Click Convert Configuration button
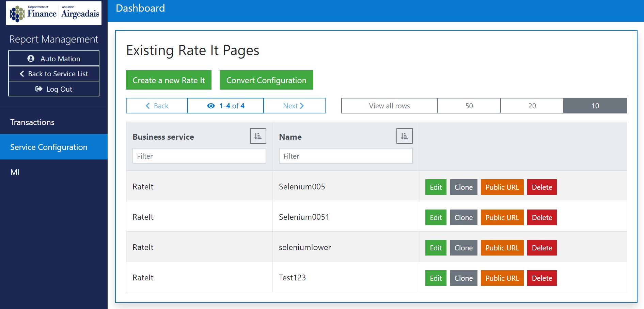Screen dimensions: 644x309 pyautogui.click(x=266, y=80)
